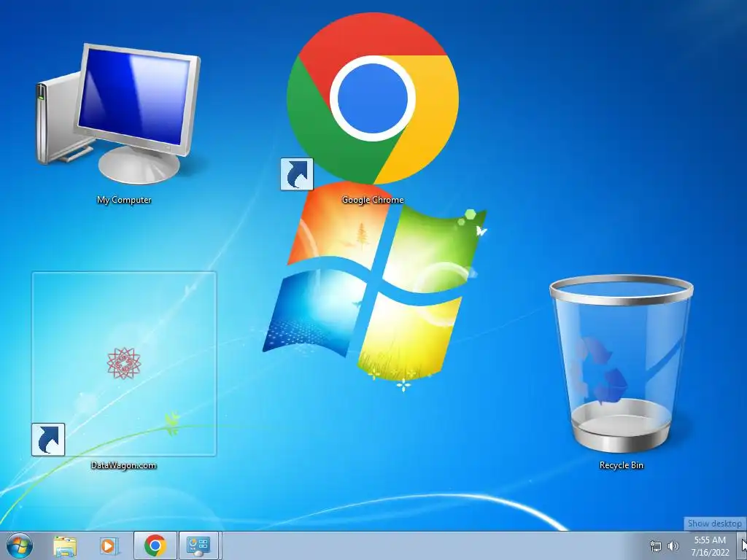The width and height of the screenshot is (747, 560).
Task: Click the Recycle Bin label text
Action: pos(622,465)
